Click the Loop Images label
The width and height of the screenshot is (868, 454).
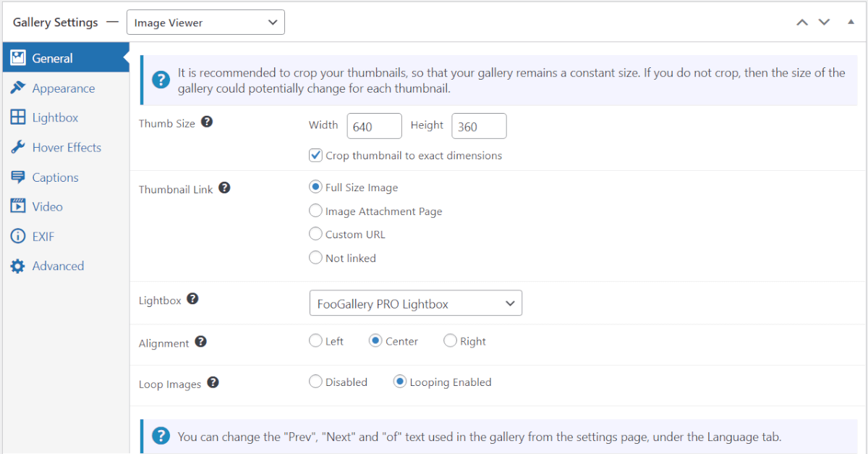pyautogui.click(x=170, y=384)
